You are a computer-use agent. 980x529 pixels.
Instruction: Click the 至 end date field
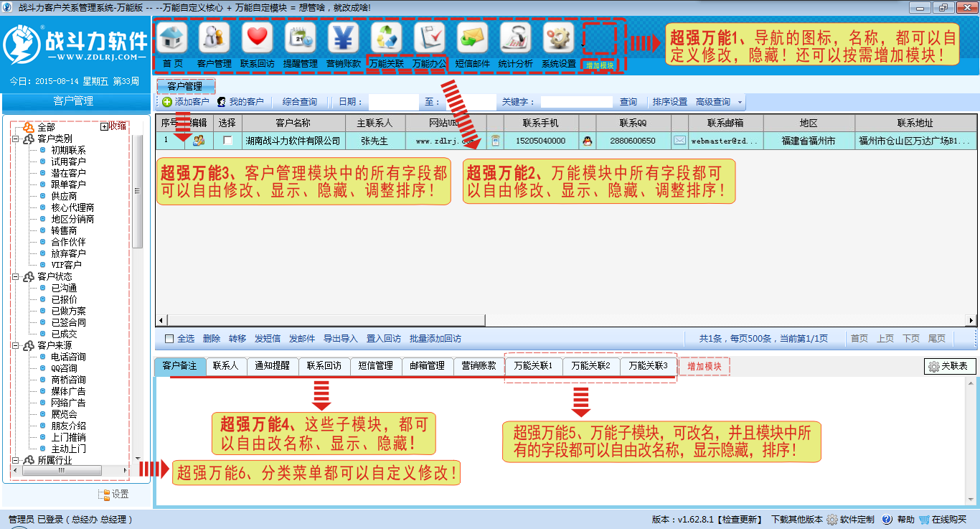[471, 102]
